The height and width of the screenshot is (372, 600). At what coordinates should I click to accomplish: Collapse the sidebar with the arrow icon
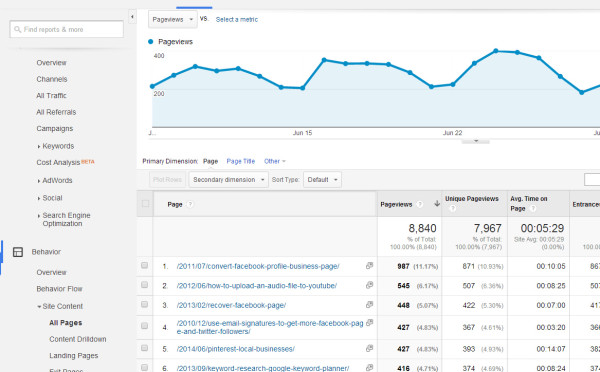132,17
